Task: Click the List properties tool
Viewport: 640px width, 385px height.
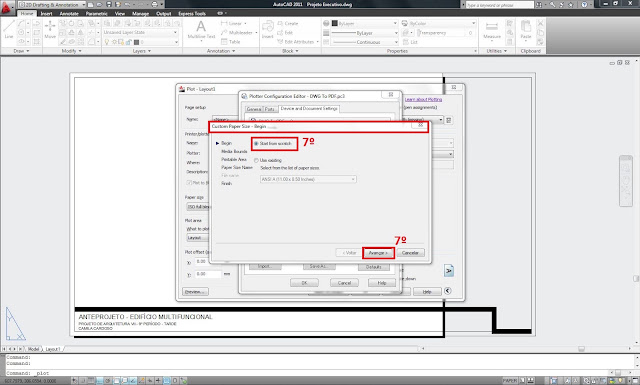Action: [x=410, y=42]
